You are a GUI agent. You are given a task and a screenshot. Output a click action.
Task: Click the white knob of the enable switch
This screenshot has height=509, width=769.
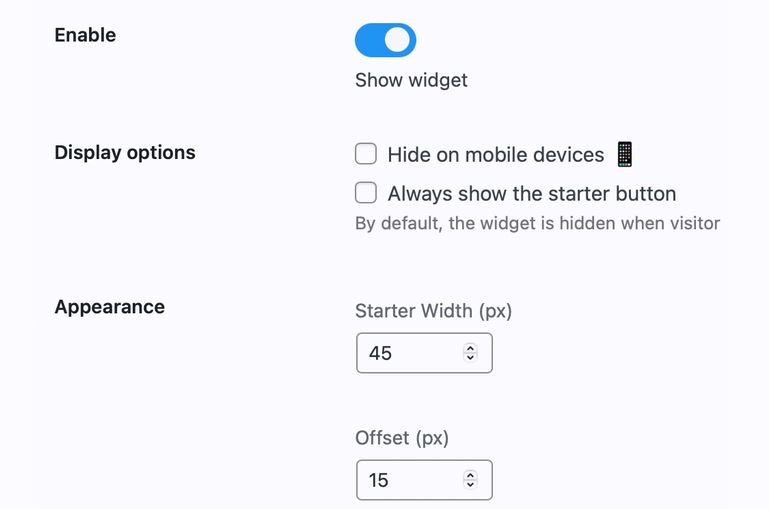pos(397,40)
